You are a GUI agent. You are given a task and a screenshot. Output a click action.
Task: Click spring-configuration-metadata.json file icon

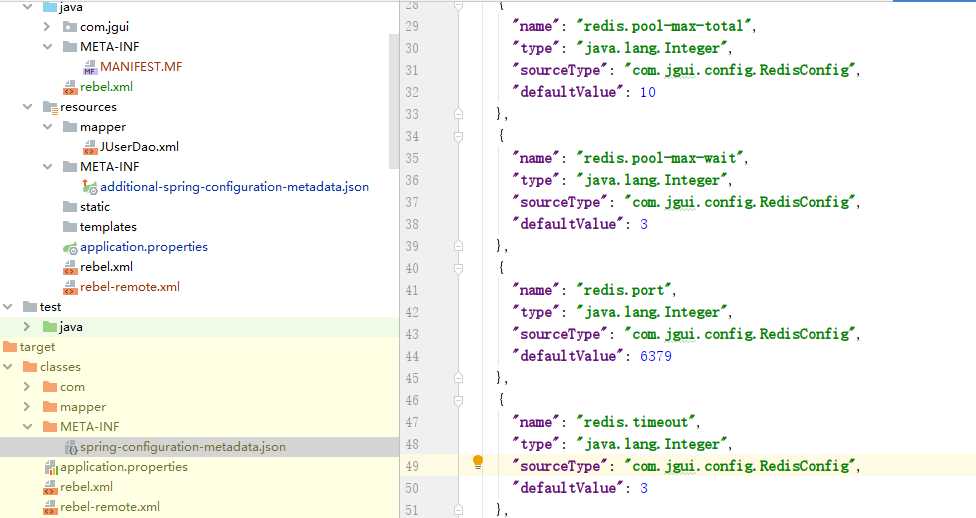tap(71, 447)
